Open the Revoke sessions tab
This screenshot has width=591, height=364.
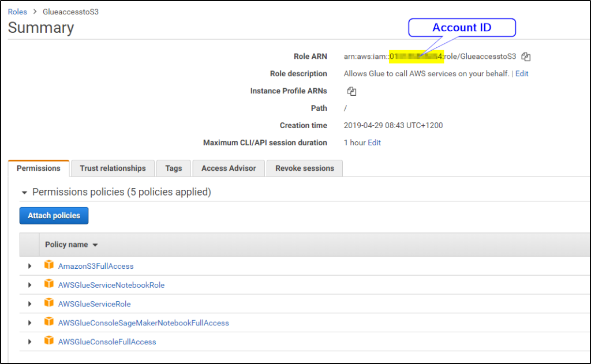(305, 168)
